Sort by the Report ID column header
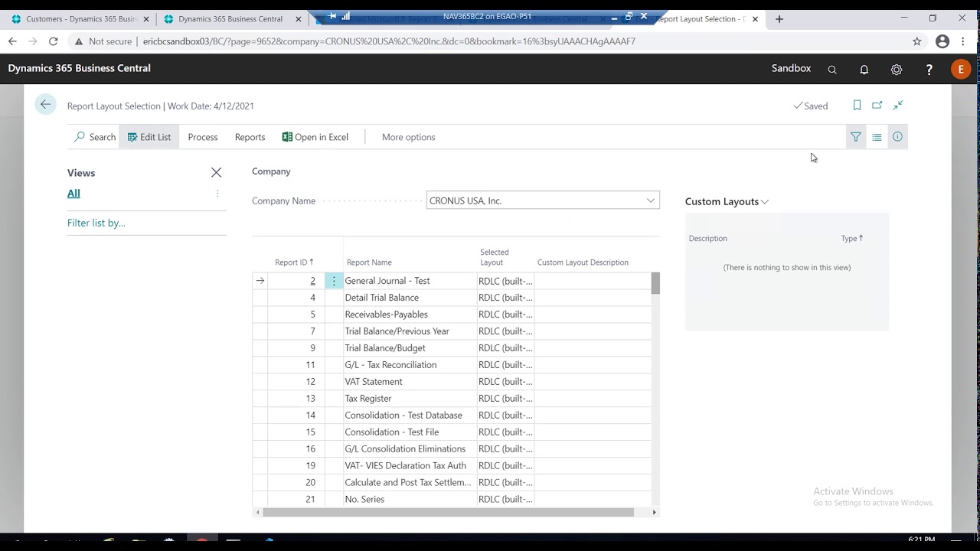980x551 pixels. point(294,262)
